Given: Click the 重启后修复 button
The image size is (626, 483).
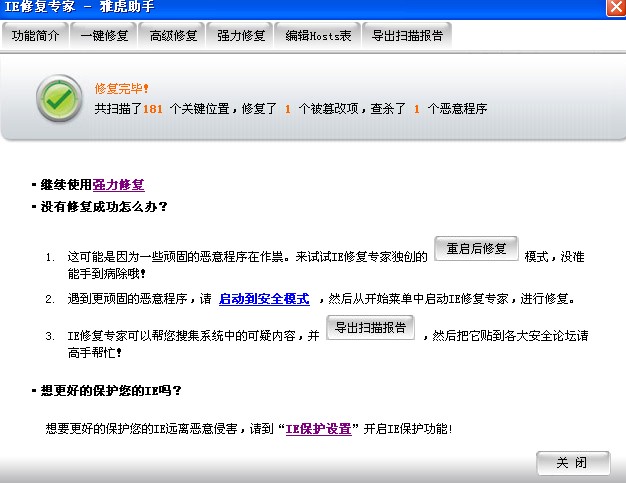Looking at the screenshot, I should [x=476, y=249].
